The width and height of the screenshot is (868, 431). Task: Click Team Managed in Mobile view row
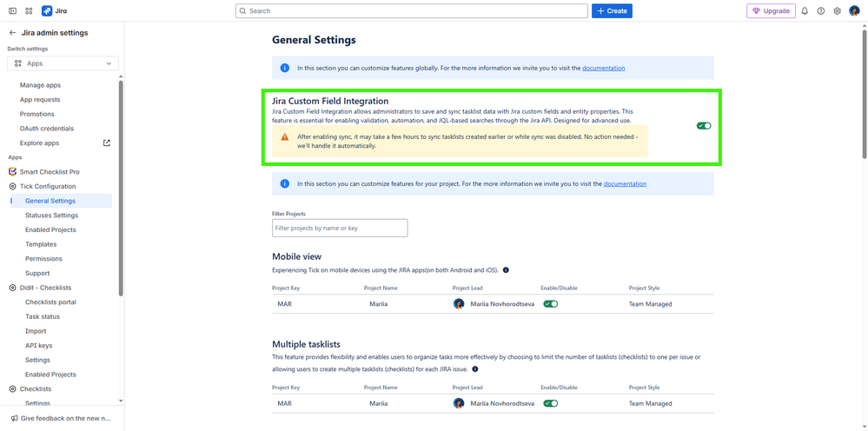651,304
